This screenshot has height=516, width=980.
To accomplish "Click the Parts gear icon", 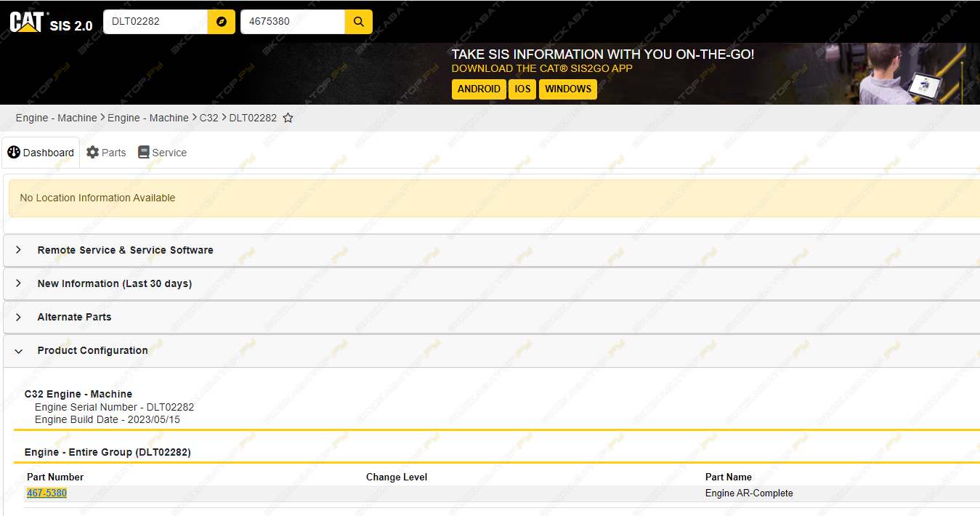I will click(x=92, y=152).
